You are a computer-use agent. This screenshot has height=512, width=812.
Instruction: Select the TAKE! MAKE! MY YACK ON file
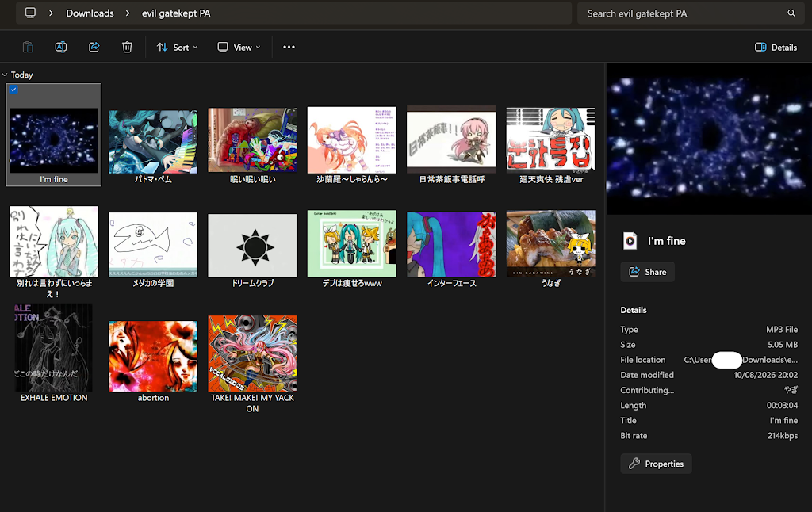point(253,365)
